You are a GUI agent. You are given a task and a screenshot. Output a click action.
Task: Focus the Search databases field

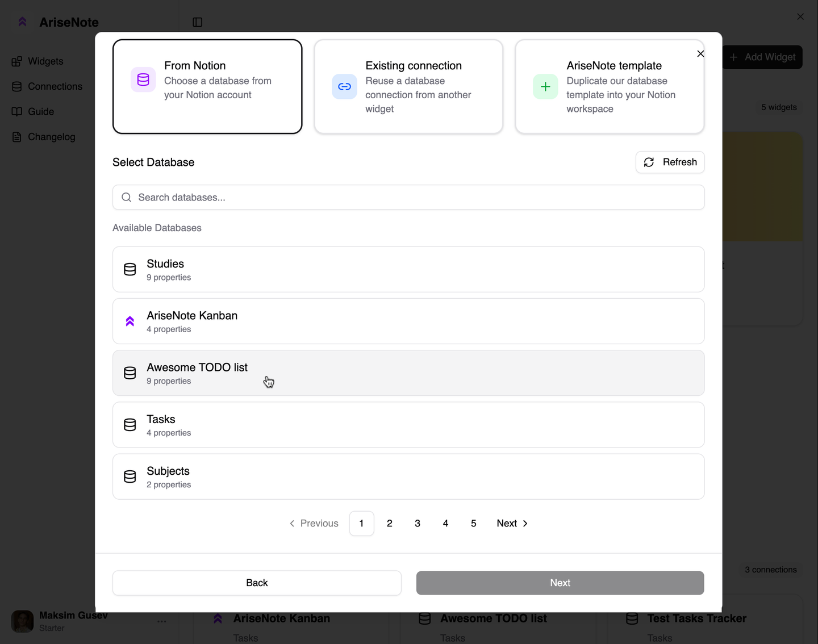point(408,197)
